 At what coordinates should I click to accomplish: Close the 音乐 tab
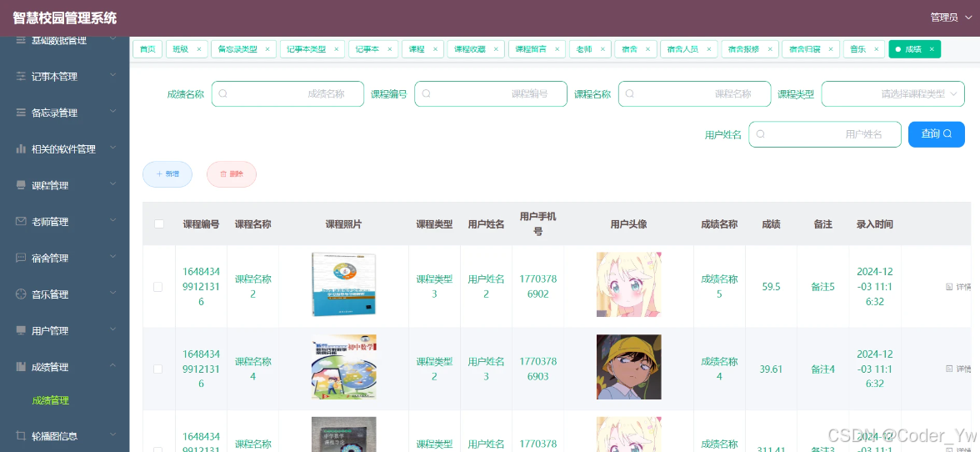877,49
